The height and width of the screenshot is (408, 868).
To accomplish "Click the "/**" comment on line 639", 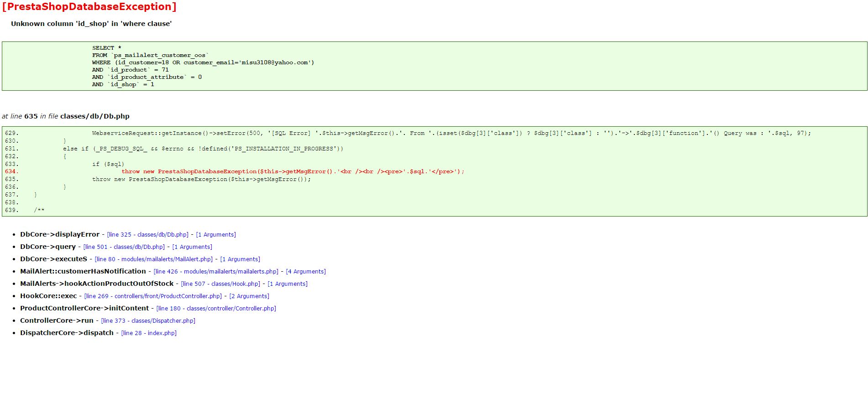I will (x=39, y=210).
